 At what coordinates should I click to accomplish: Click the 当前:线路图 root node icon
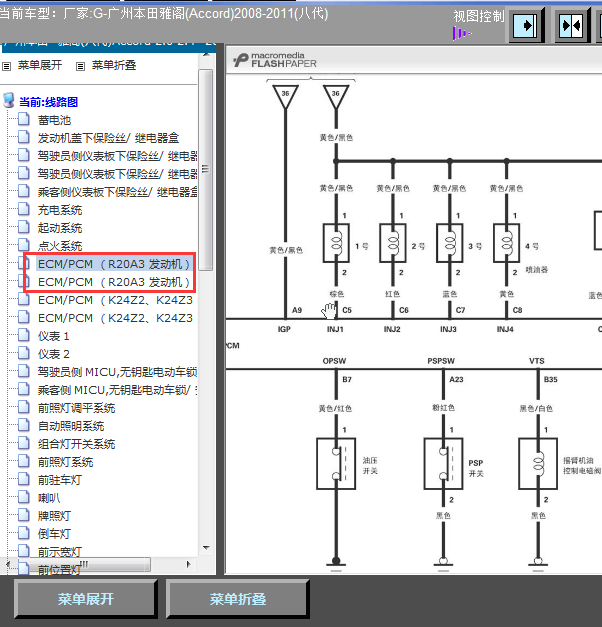[9, 101]
